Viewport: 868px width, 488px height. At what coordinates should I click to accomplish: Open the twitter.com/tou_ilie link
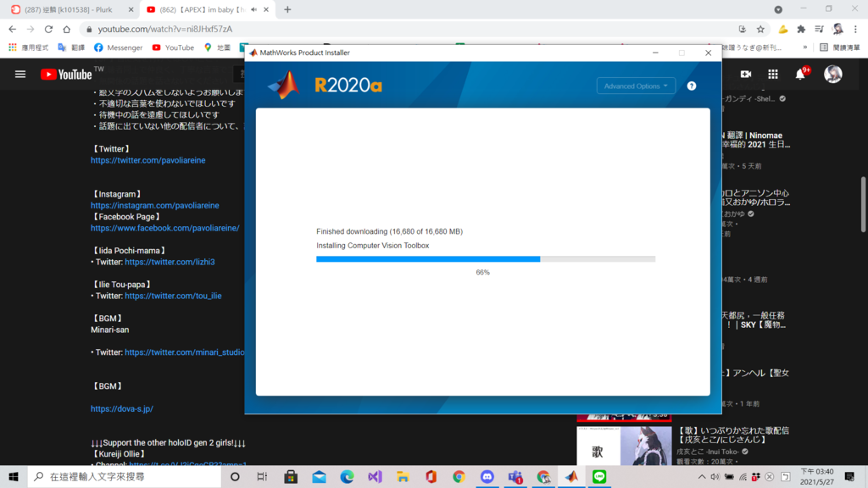tap(173, 296)
